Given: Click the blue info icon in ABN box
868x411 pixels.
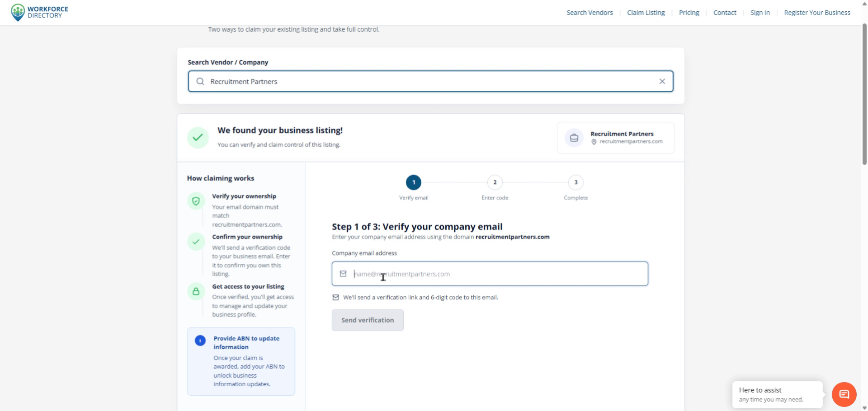Looking at the screenshot, I should pyautogui.click(x=200, y=341).
